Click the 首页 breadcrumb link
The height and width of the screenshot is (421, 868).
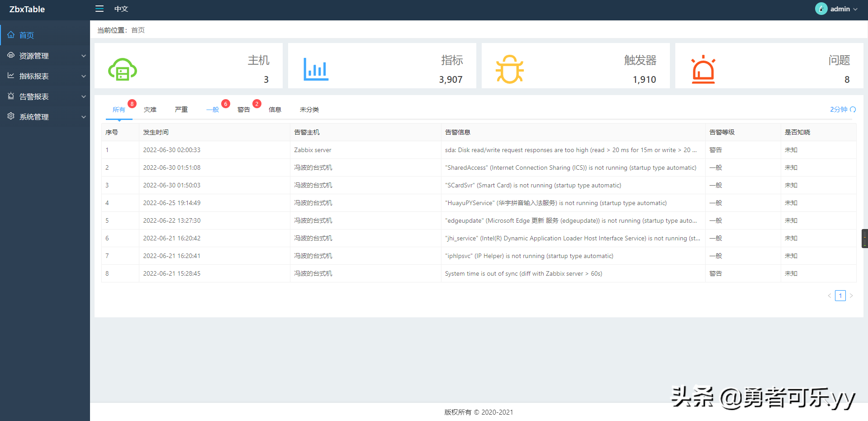138,30
